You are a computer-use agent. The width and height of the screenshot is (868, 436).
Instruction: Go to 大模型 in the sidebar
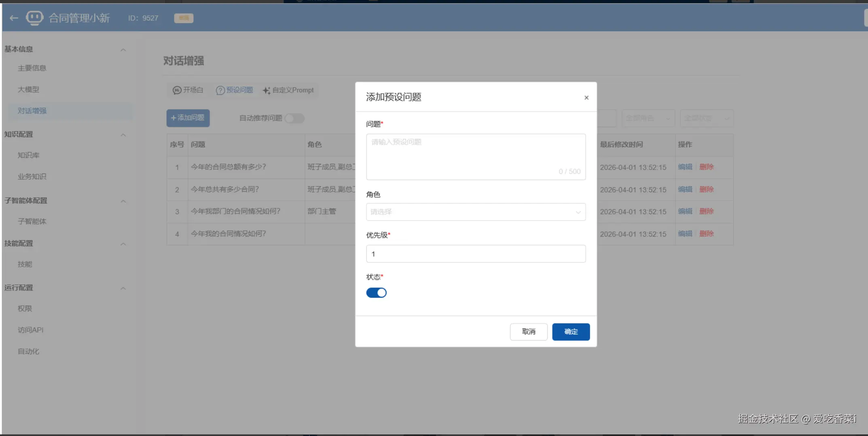(x=28, y=89)
